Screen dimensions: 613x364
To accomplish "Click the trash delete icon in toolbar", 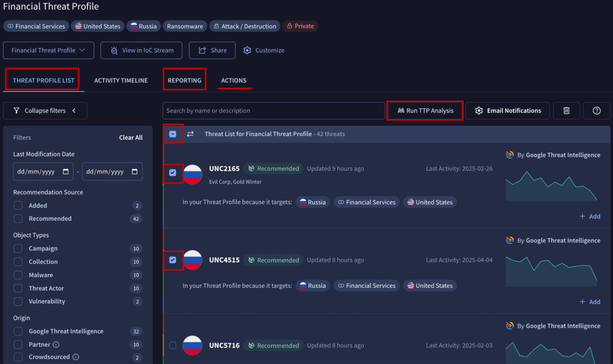I will point(566,111).
